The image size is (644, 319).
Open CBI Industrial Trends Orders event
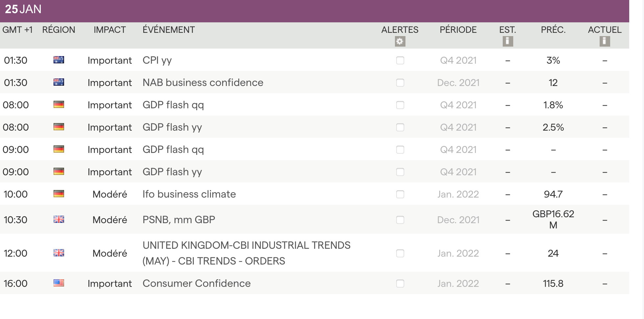pyautogui.click(x=246, y=253)
